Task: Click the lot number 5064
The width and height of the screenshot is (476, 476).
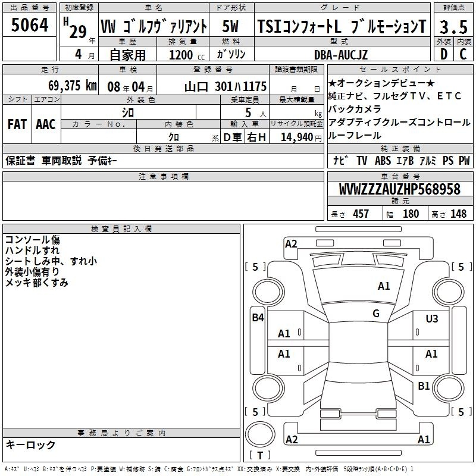Action: 29,27
